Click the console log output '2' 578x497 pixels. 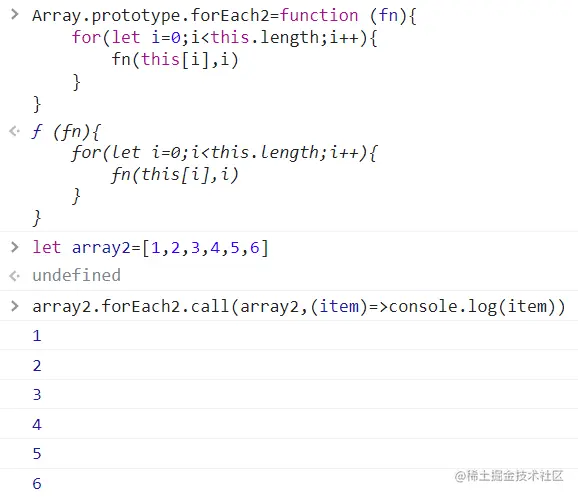[x=37, y=366]
